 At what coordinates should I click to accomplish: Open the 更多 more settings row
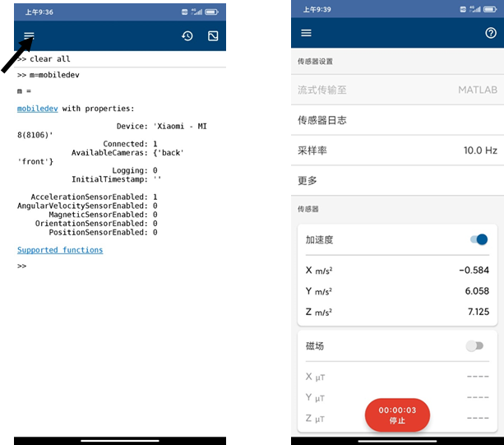pos(397,180)
